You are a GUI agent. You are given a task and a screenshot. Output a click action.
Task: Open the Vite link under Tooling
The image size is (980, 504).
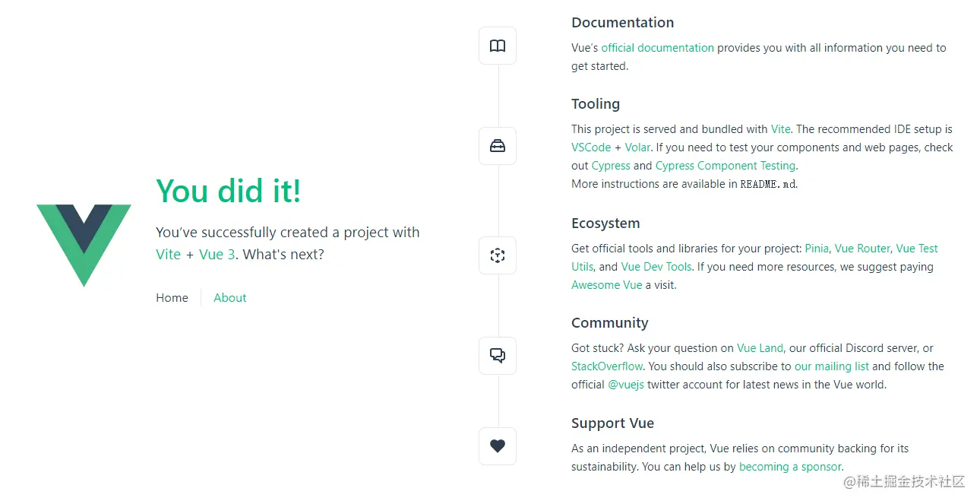[x=780, y=129]
